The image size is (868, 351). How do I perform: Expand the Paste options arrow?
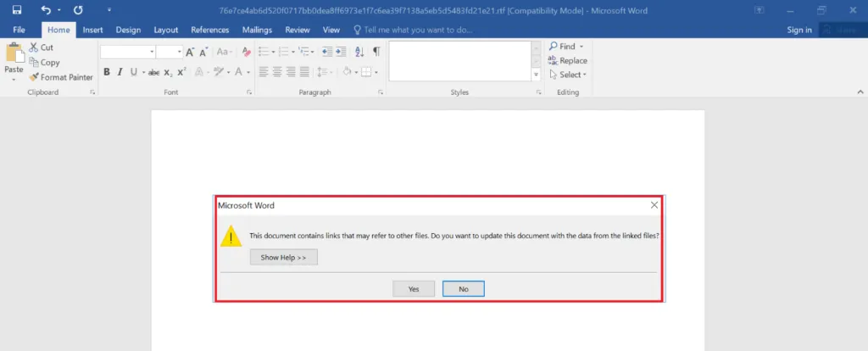tap(14, 79)
